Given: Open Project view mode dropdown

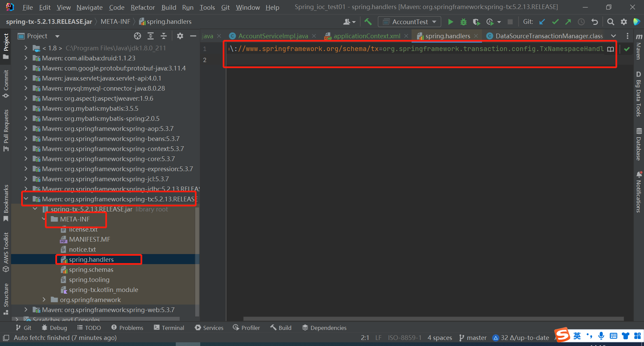Looking at the screenshot, I should point(57,36).
